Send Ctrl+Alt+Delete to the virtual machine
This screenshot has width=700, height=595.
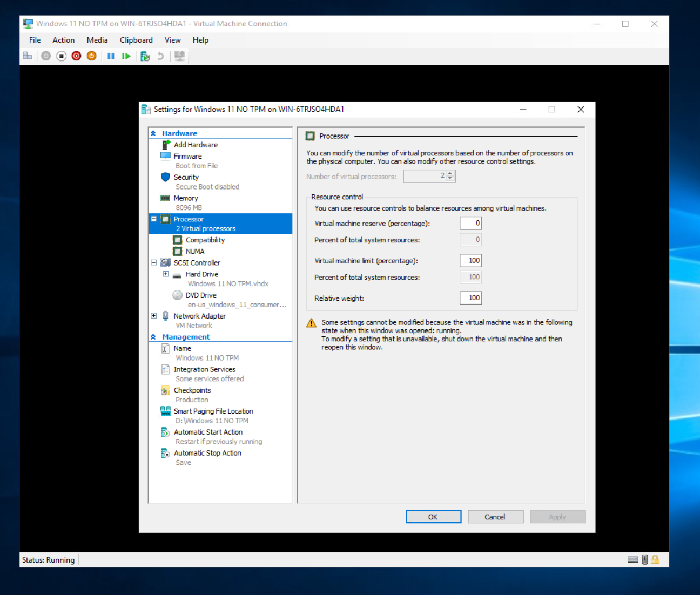coord(28,56)
